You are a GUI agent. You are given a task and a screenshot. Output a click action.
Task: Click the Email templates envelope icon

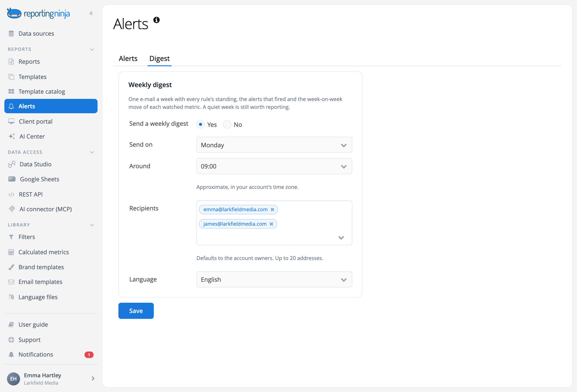pos(11,282)
